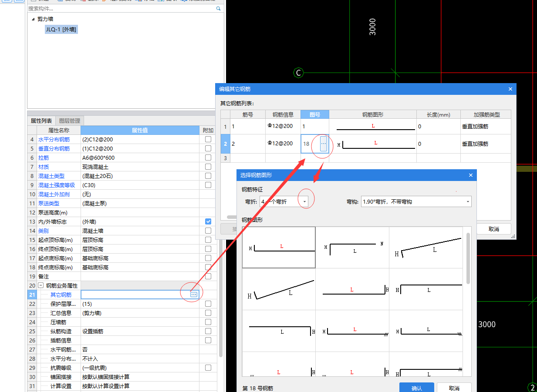Tick 附加 checkbox for 终点顶标高(m)
Viewport: 537px width, 392px height.
[208, 249]
